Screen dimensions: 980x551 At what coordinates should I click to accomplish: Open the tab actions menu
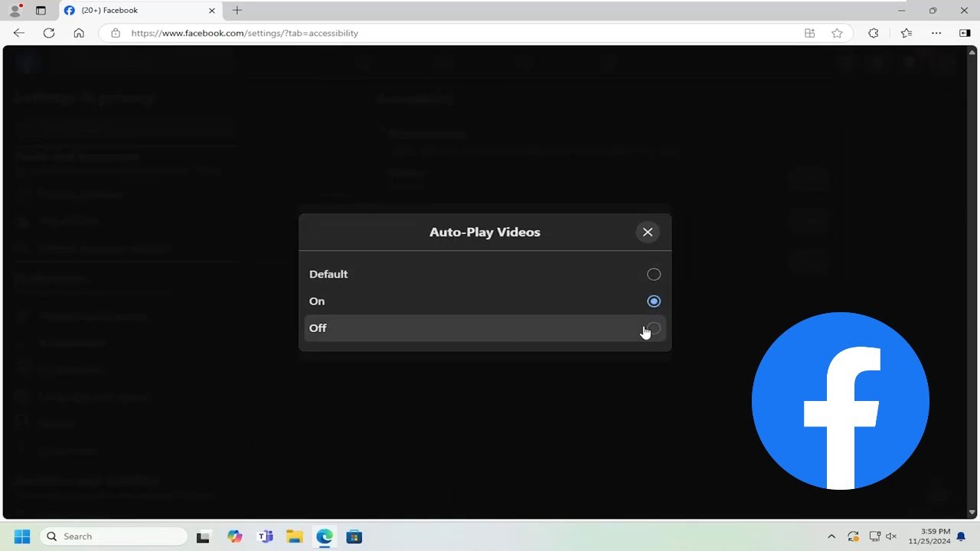point(41,11)
